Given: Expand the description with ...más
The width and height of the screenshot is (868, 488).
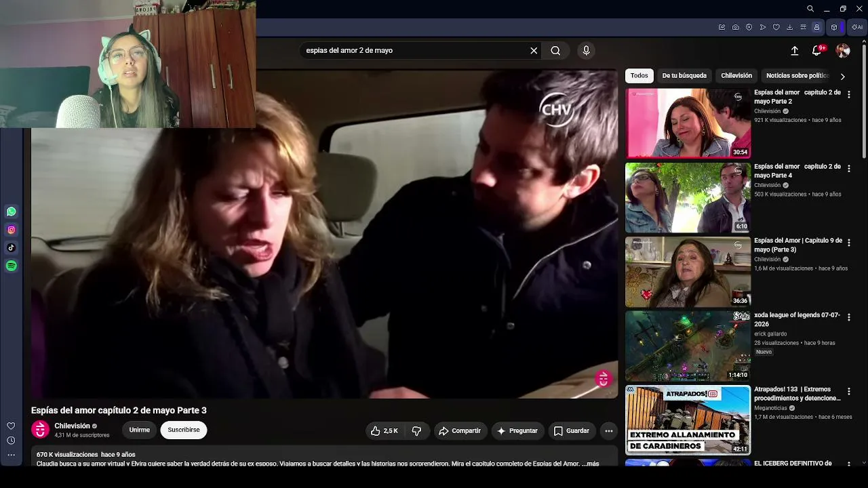Looking at the screenshot, I should (590, 464).
